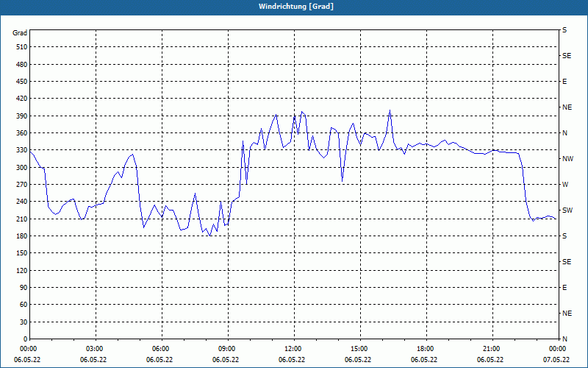Viewport: 588px width, 368px height.
Task: Click the 03:00 time label
Action: click(x=94, y=349)
